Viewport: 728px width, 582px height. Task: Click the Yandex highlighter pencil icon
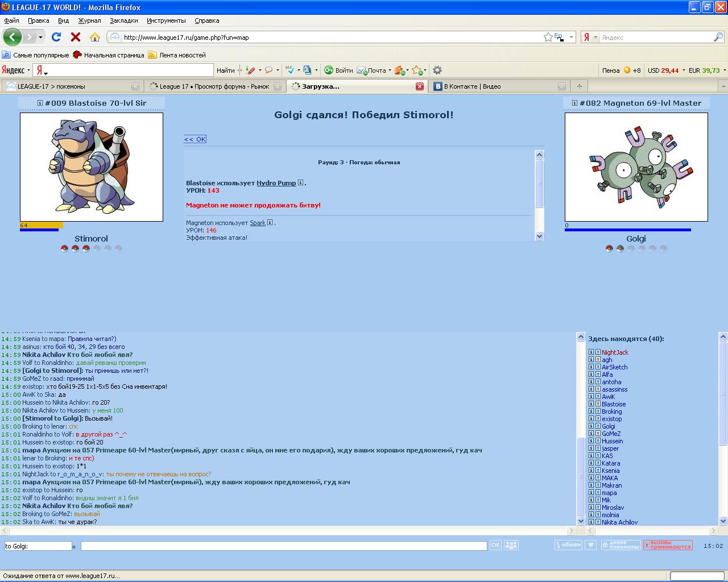(x=250, y=70)
